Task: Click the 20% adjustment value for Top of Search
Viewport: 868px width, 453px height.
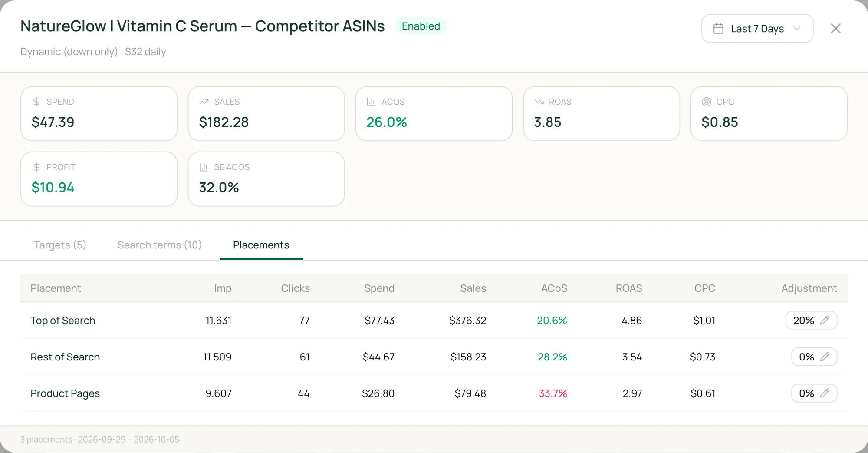Action: tap(803, 321)
